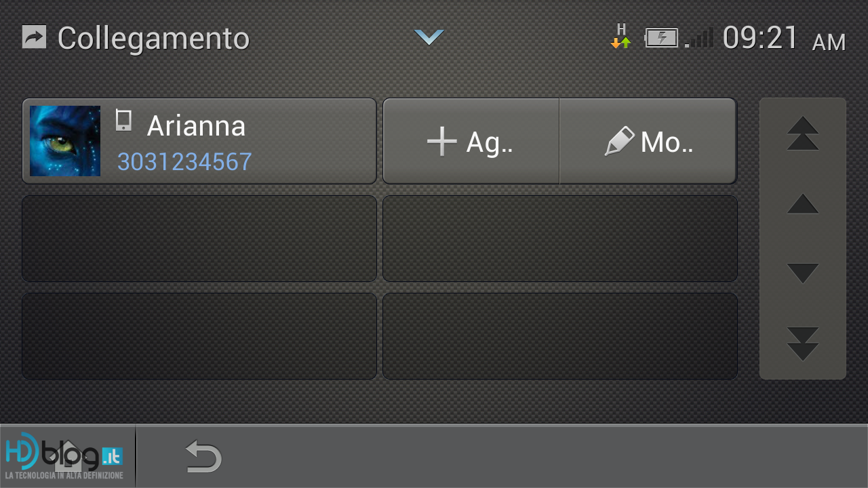Image resolution: width=868 pixels, height=488 pixels.
Task: Open the blue status bar dropdown chevron
Action: click(429, 37)
